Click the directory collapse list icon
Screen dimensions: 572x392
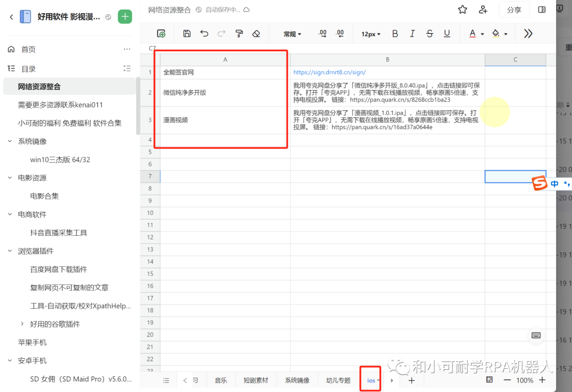[x=127, y=69]
